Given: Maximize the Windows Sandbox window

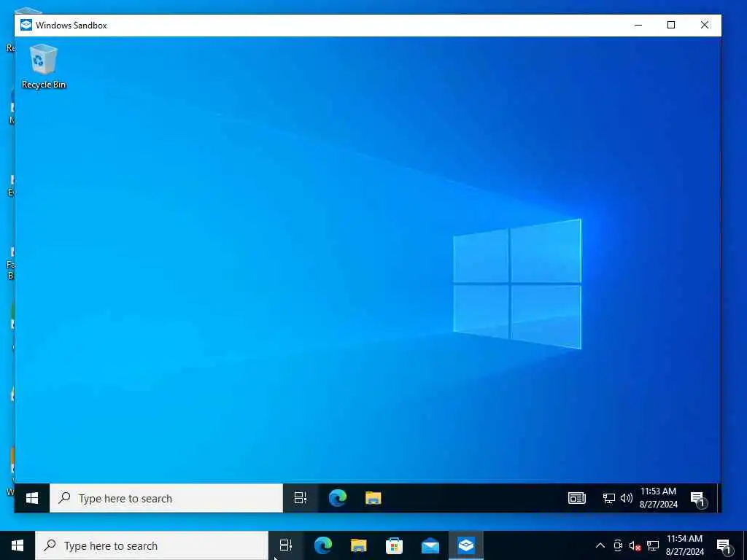Looking at the screenshot, I should pos(671,25).
